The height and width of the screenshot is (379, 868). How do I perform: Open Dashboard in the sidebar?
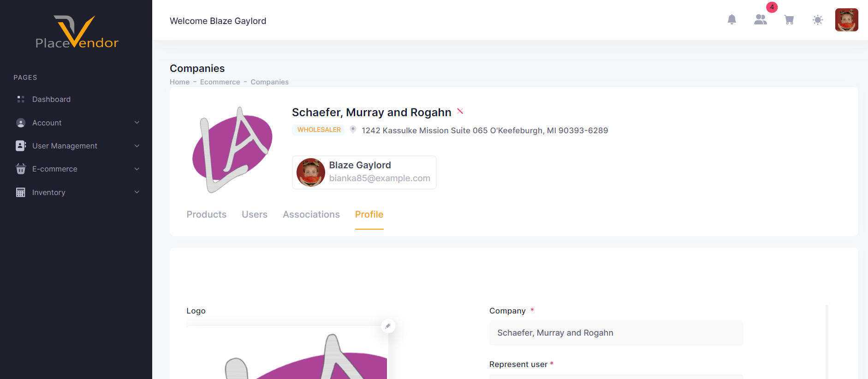51,99
